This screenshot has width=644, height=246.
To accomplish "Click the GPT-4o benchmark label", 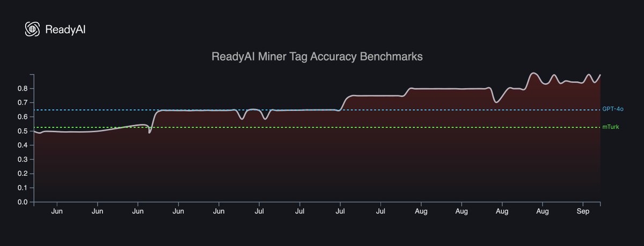I will pyautogui.click(x=613, y=109).
